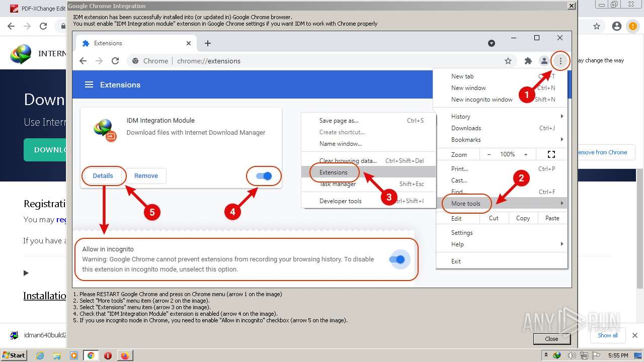Click Details button in instruction image
This screenshot has height=362, width=644.
pos(103,175)
